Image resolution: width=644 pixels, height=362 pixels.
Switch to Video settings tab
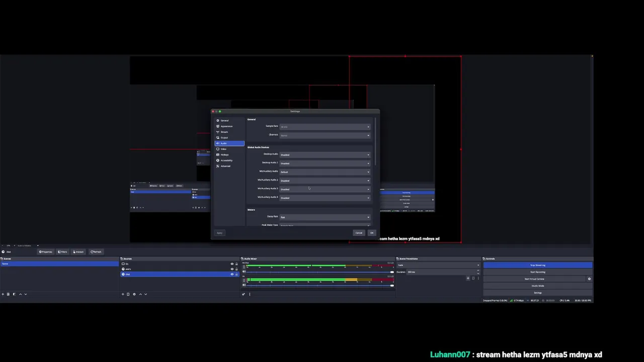229,149
